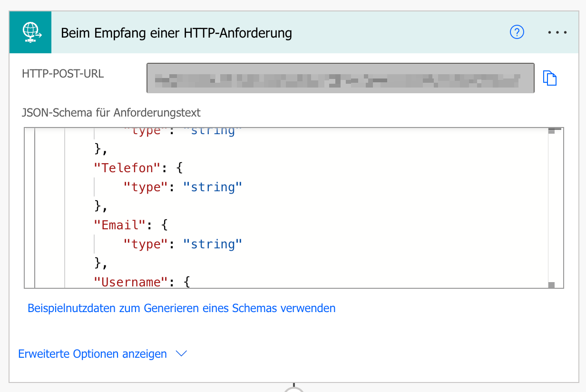Click the 'HTTP-POST-URL' label
This screenshot has width=586, height=392.
63,74
